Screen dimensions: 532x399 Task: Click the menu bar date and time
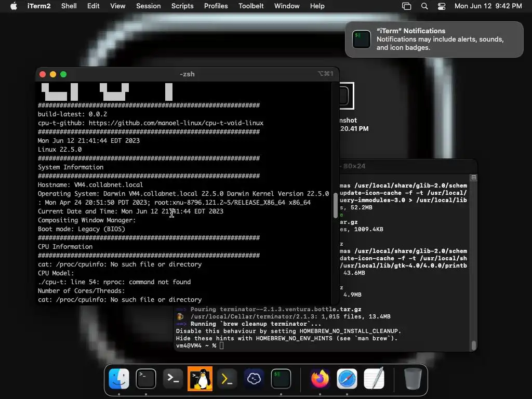[x=488, y=6]
